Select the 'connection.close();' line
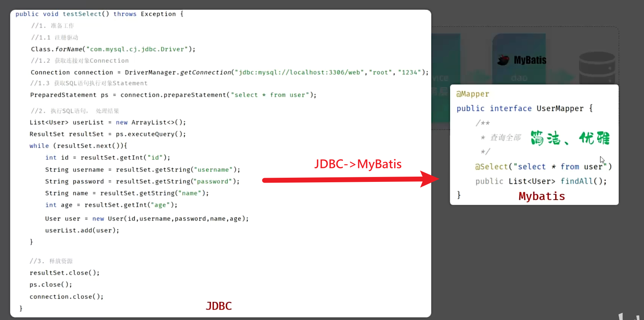The image size is (644, 320). pos(67,297)
